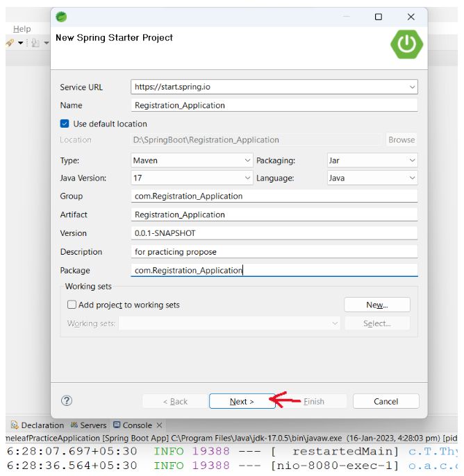Click the first console log line with restartedMain
Viewport: 464px width, 476px height.
[x=231, y=451]
